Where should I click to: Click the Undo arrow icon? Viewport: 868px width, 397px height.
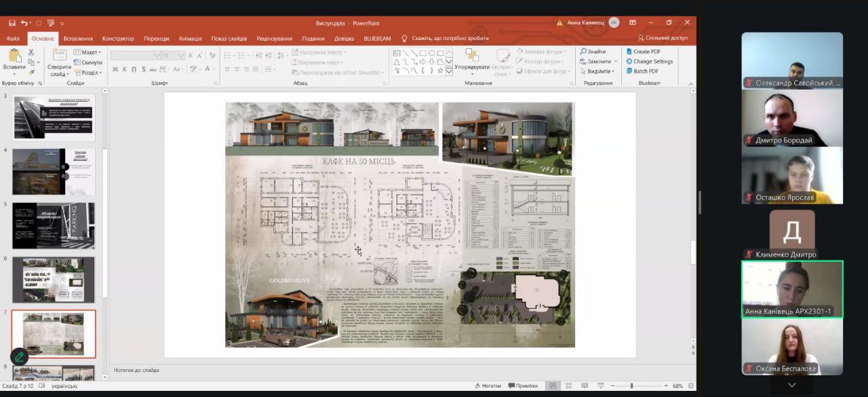click(24, 23)
